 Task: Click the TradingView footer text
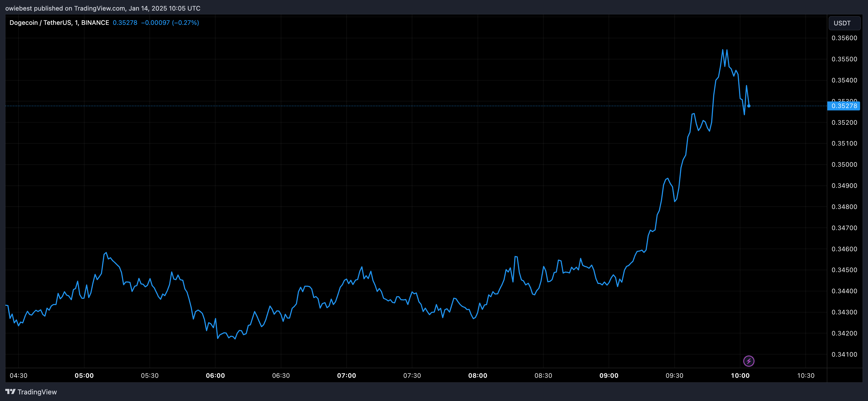tap(37, 392)
